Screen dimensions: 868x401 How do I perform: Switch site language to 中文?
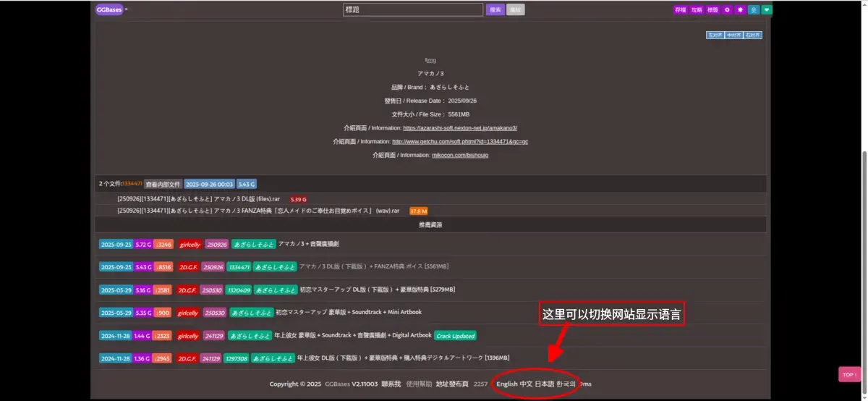pos(526,384)
